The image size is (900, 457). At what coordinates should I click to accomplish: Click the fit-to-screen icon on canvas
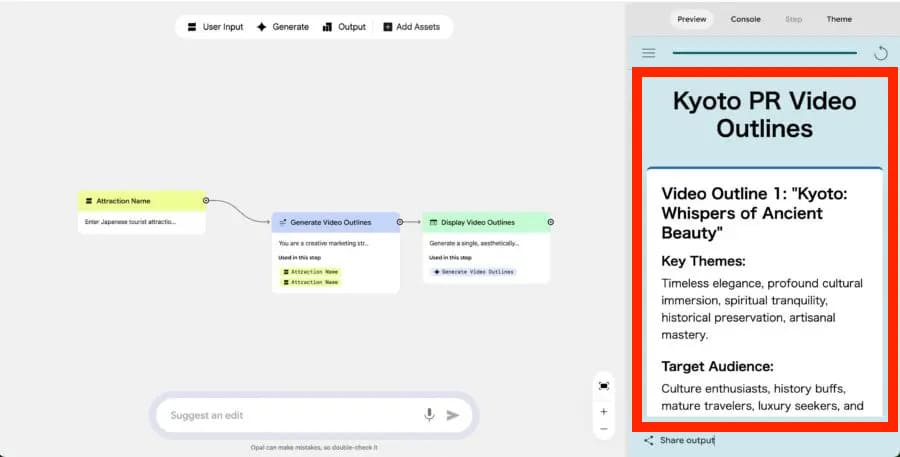[604, 385]
